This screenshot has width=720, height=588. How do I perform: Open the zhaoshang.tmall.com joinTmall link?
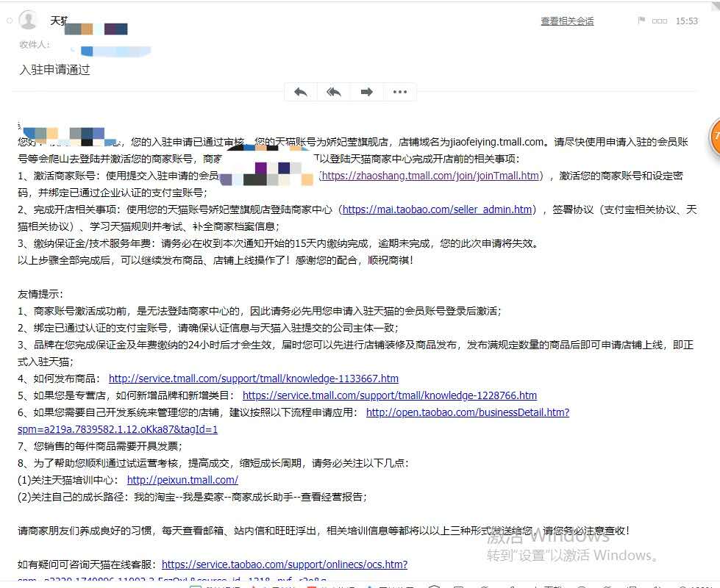click(x=430, y=176)
